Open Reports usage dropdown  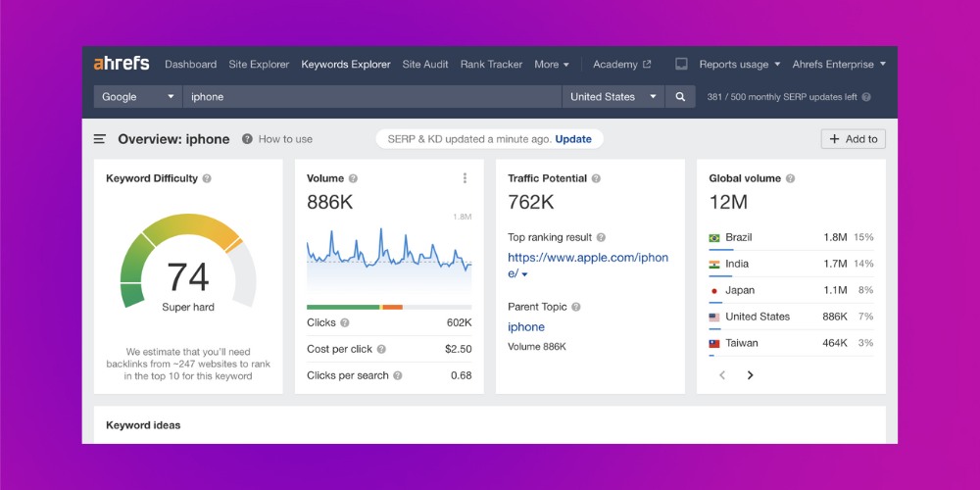tap(740, 64)
